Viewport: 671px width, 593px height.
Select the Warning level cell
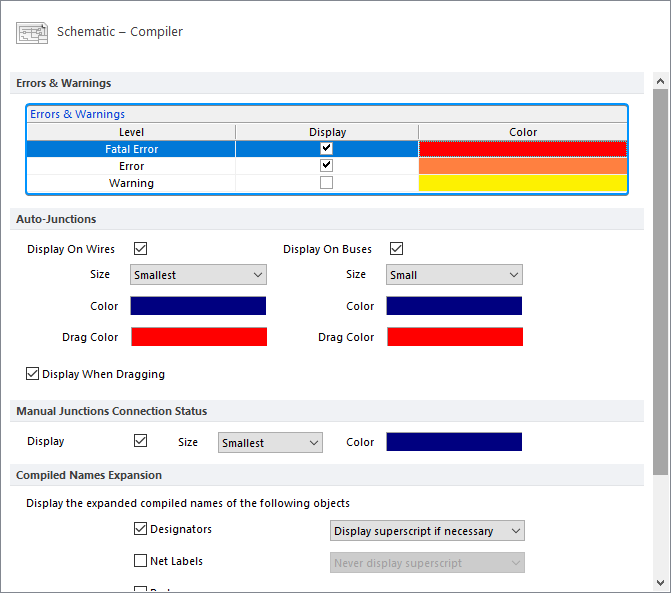131,183
